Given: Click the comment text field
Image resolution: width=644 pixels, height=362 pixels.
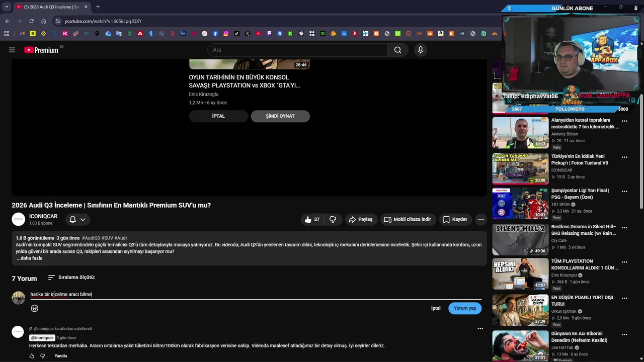Looking at the screenshot, I should coord(256,294).
